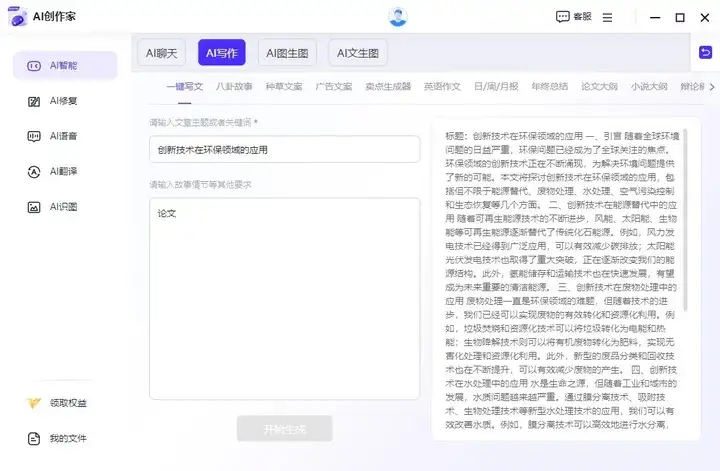The width and height of the screenshot is (720, 471).
Task: Switch to the AI图生图 tab
Action: (x=288, y=53)
